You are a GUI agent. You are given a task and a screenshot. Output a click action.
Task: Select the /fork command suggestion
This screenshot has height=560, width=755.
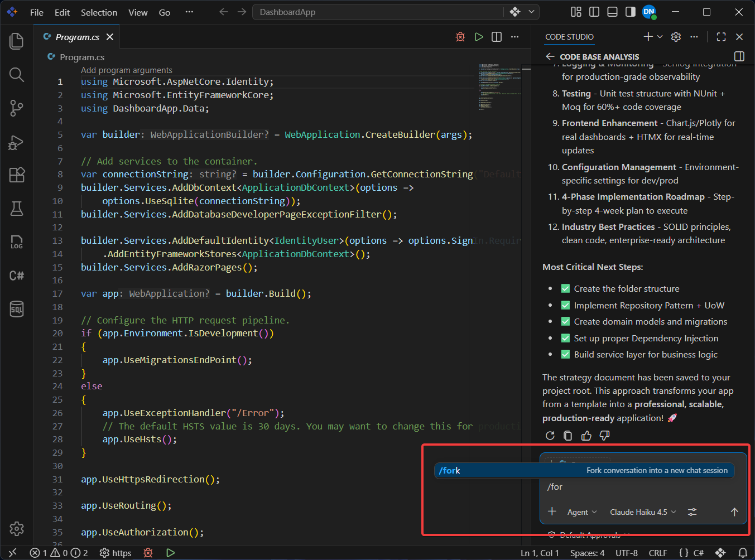click(584, 470)
